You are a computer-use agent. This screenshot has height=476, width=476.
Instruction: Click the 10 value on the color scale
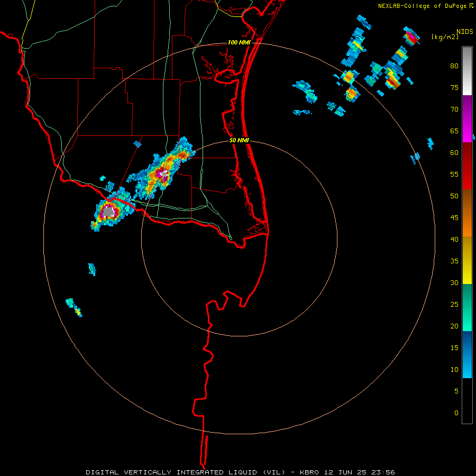click(454, 370)
